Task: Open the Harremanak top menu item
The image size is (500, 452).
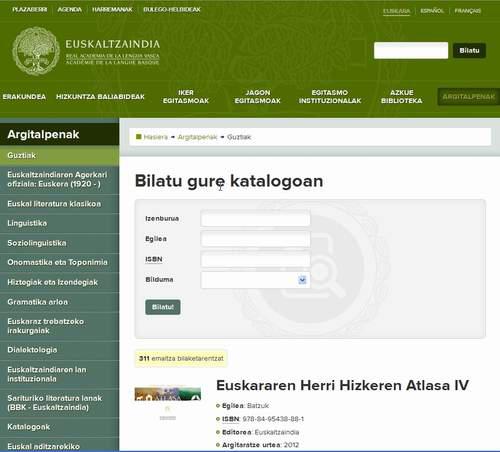Action: point(112,10)
